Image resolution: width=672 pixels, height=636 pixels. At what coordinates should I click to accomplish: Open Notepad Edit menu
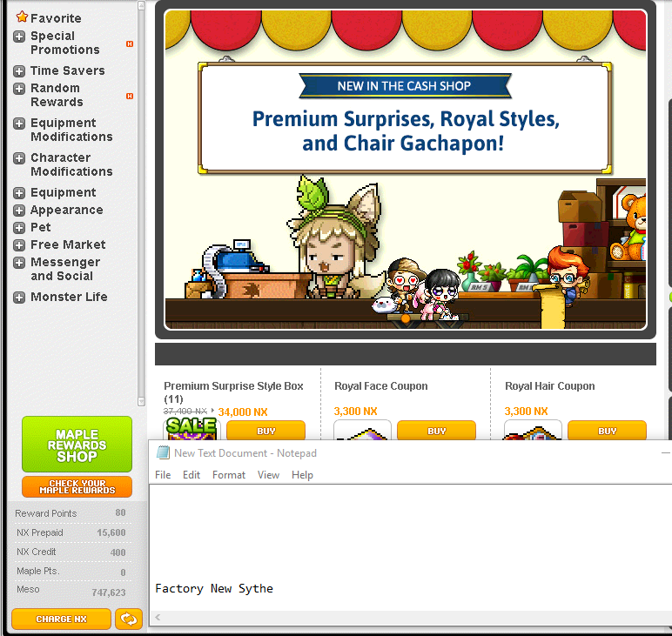tap(192, 475)
